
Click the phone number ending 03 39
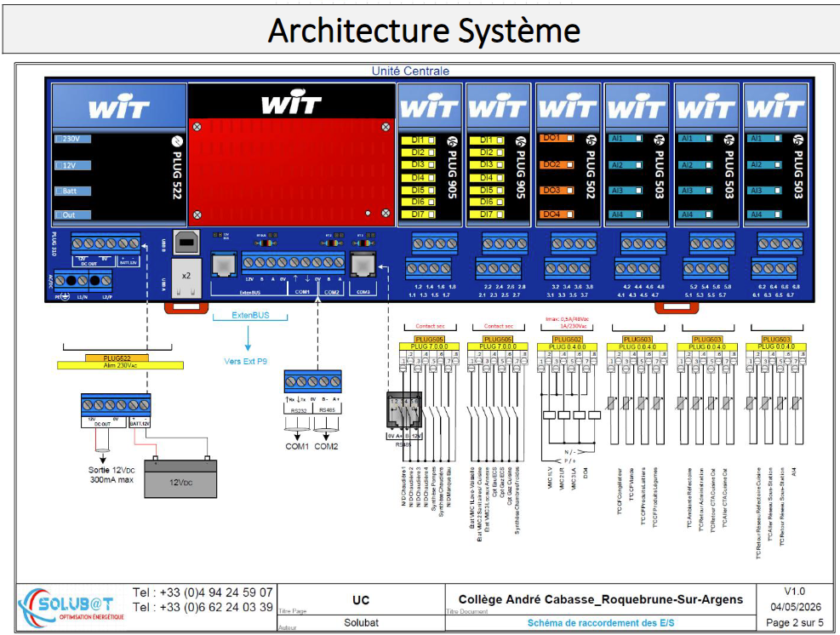tap(203, 607)
